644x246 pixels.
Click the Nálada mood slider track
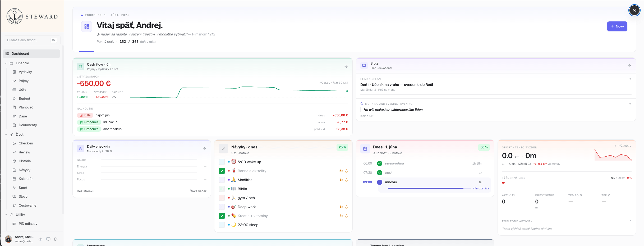(149, 160)
